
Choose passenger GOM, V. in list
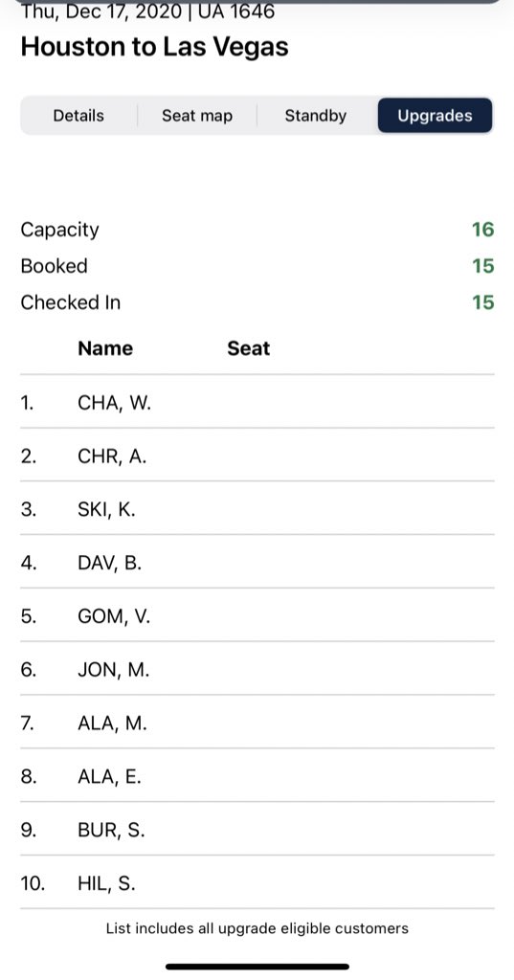coord(257,615)
